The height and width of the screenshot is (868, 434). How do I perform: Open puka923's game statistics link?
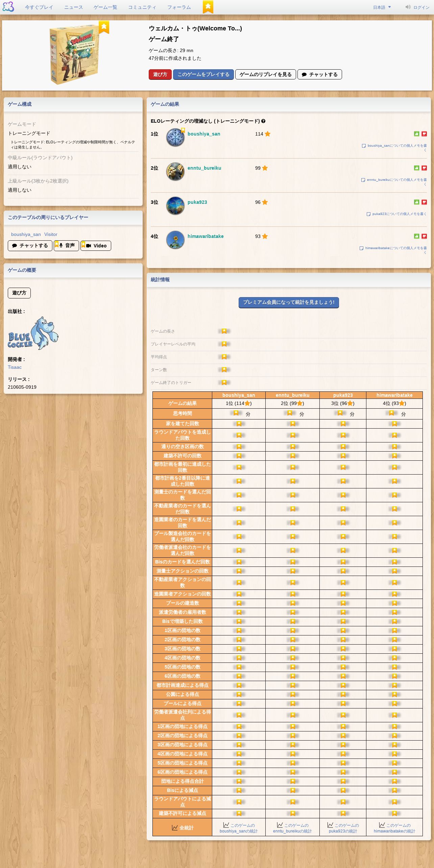click(x=343, y=828)
